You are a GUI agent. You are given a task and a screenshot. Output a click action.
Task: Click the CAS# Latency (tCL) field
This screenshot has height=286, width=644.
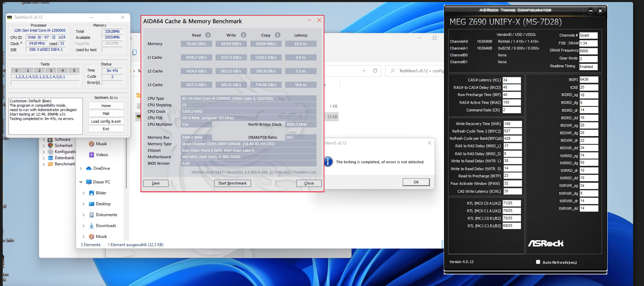pyautogui.click(x=512, y=80)
